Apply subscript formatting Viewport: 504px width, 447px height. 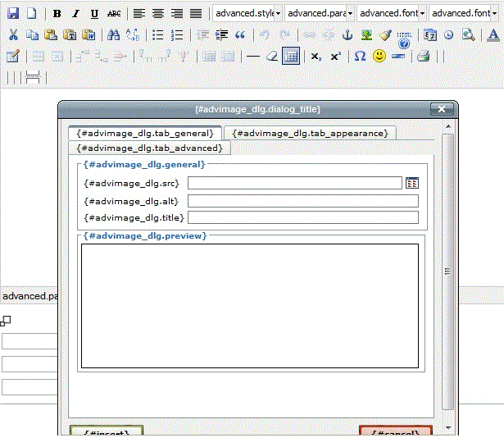tap(316, 57)
